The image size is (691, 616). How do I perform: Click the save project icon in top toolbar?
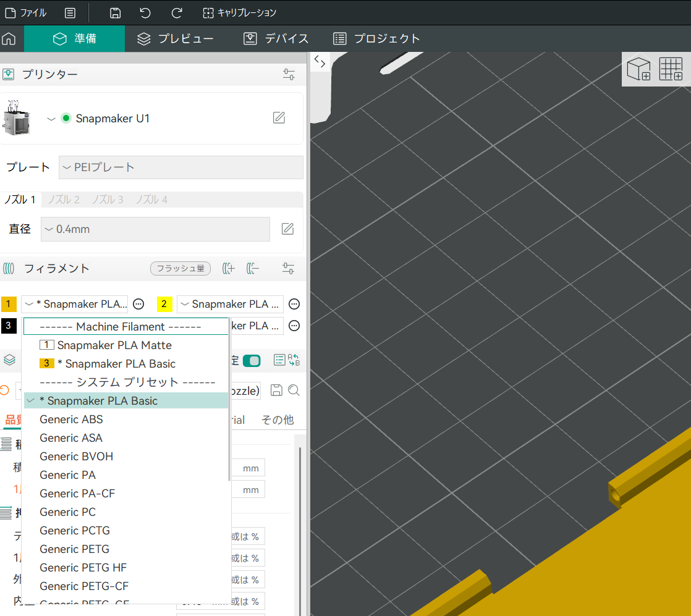(115, 12)
